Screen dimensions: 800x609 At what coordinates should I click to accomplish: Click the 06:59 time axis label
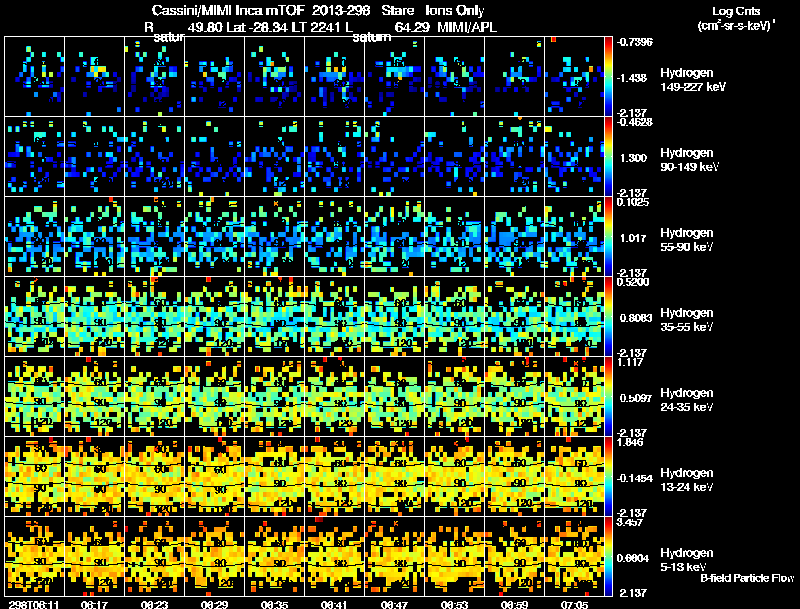click(x=514, y=605)
